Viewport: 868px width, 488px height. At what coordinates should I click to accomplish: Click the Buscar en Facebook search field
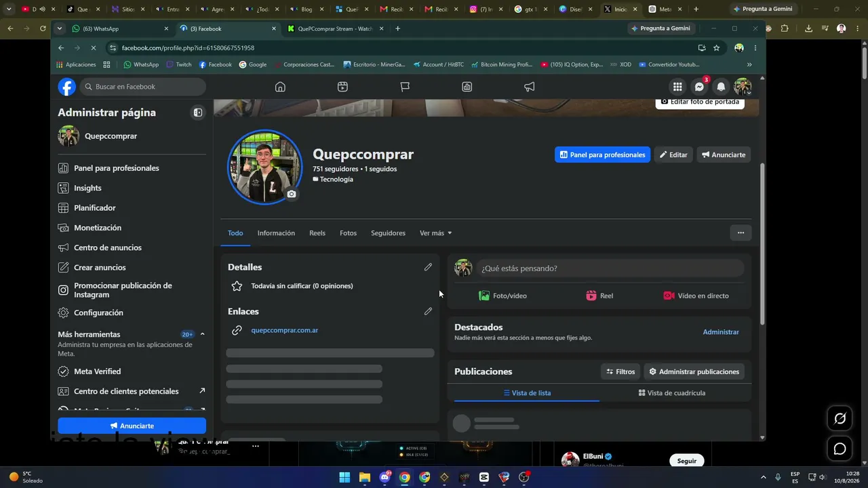[143, 87]
